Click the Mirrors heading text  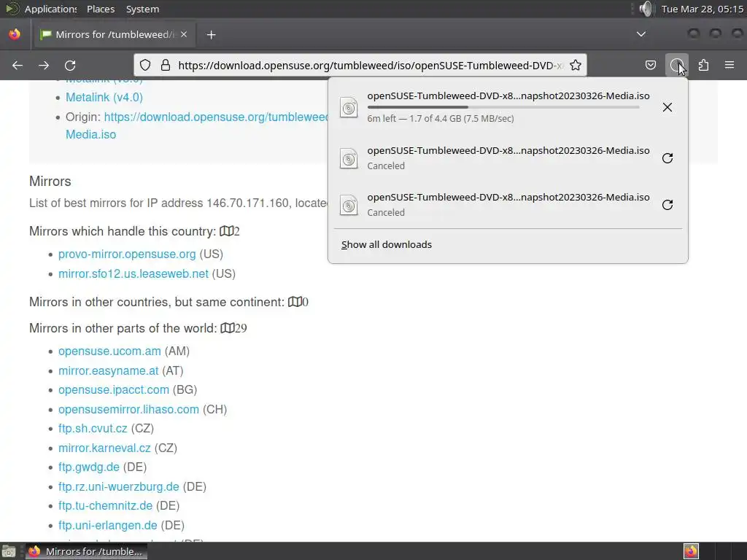click(50, 181)
